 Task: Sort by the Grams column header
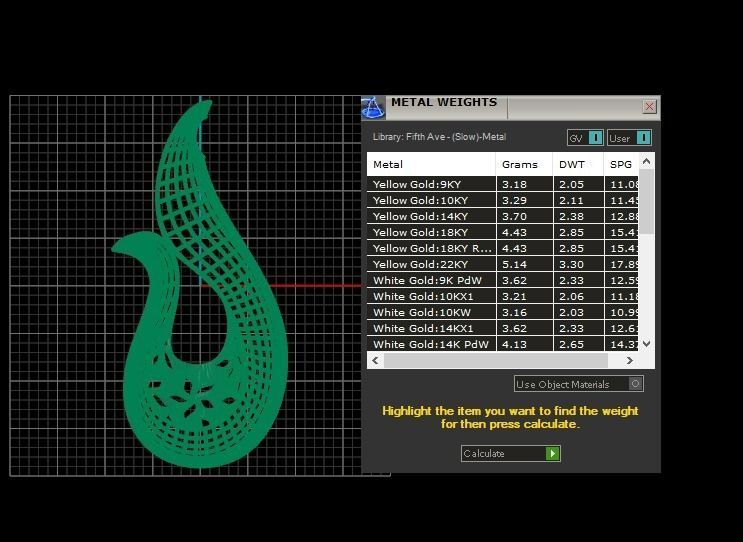point(524,164)
